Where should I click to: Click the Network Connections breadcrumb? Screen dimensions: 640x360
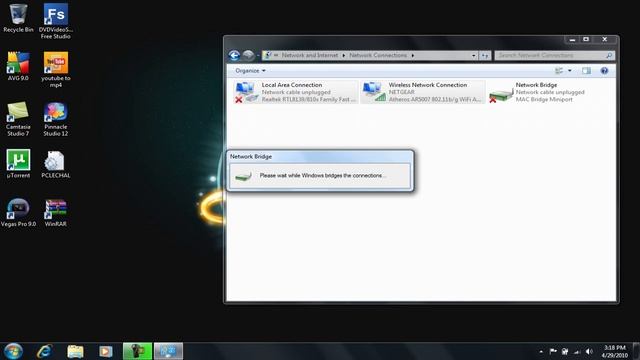[378, 56]
